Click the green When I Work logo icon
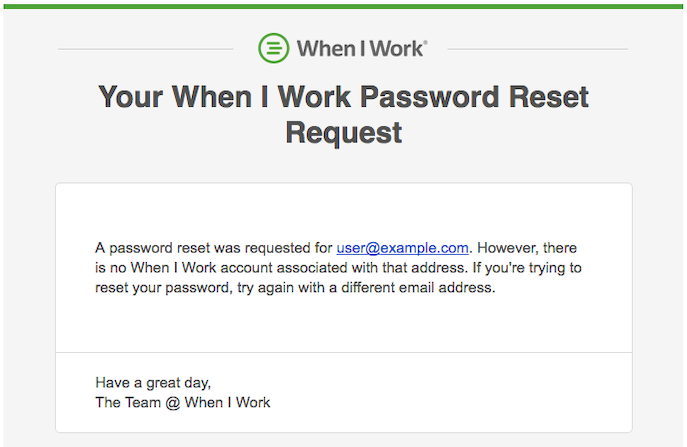The width and height of the screenshot is (687, 447). [x=274, y=48]
